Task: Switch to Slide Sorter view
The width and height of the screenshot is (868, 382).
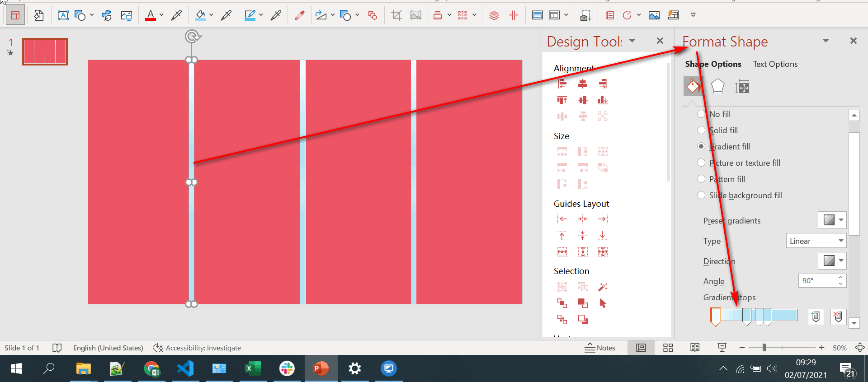Action: pyautogui.click(x=668, y=348)
